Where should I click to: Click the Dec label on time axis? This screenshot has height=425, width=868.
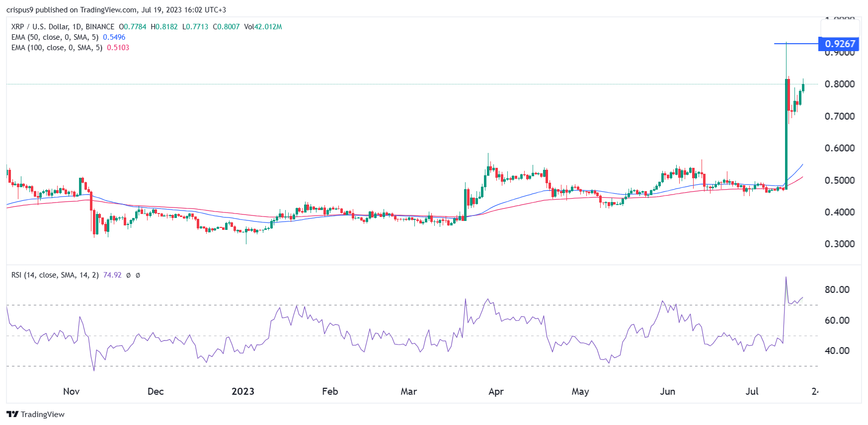pos(156,391)
